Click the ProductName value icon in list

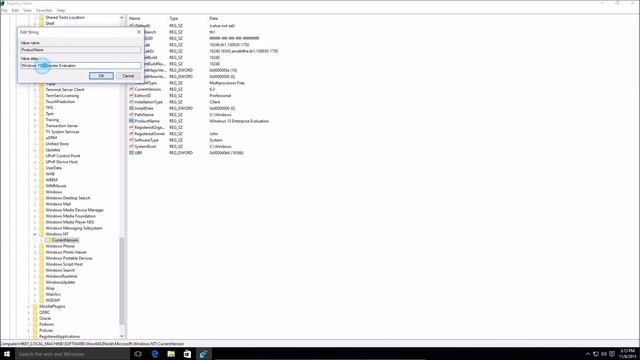tap(131, 121)
